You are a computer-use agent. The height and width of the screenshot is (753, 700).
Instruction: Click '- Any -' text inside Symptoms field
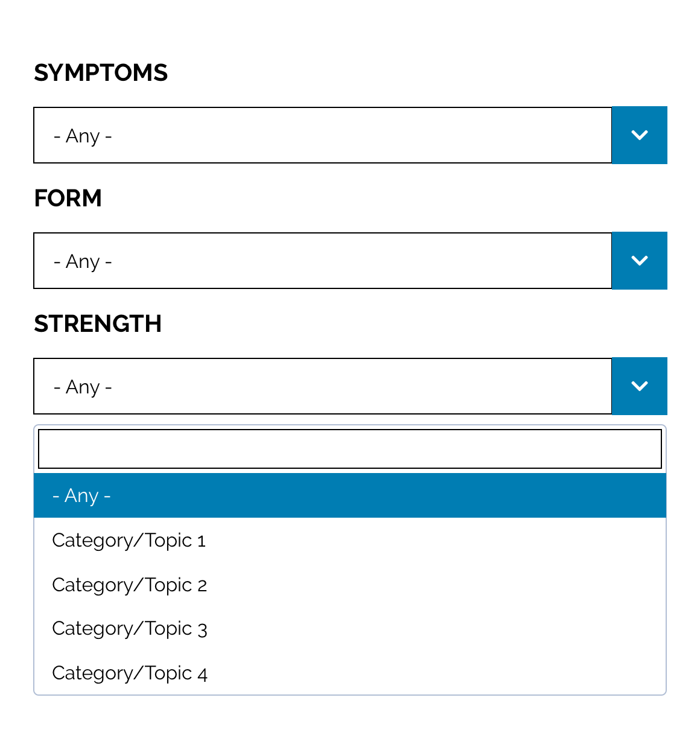tap(83, 136)
